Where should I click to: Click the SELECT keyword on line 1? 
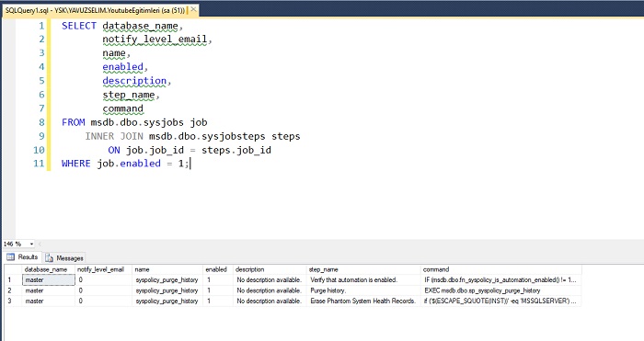click(79, 26)
